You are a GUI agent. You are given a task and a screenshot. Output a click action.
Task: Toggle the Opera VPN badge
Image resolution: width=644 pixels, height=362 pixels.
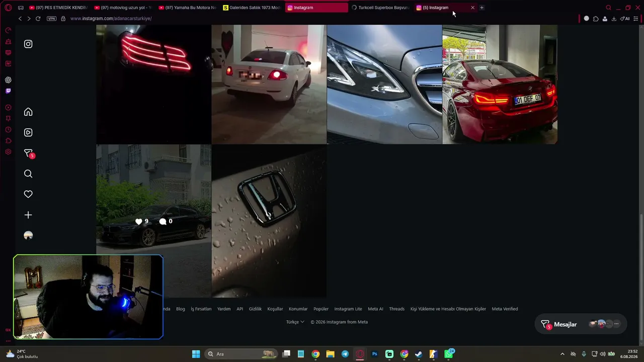(51, 19)
